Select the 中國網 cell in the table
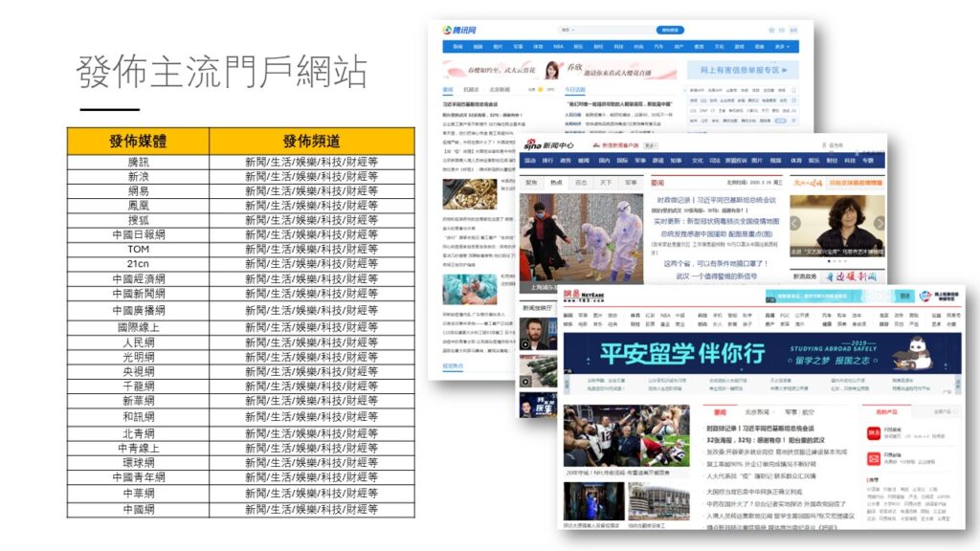980x551 pixels. pos(138,509)
